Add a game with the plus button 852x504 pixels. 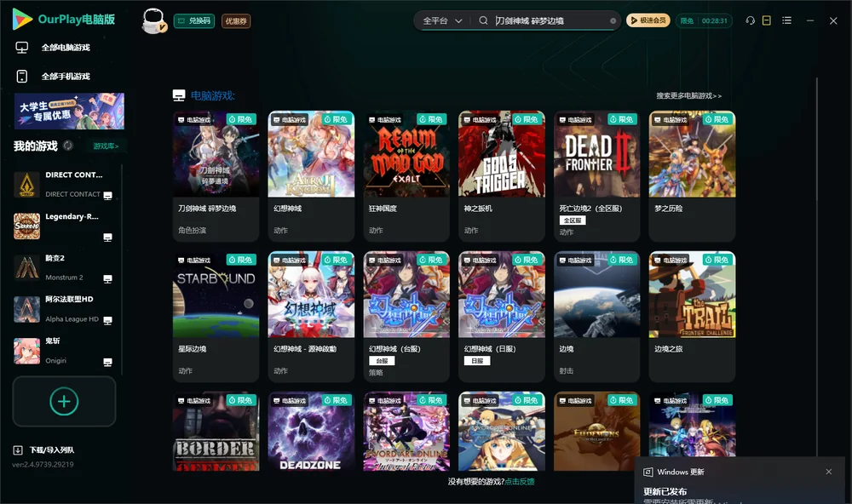(x=64, y=401)
